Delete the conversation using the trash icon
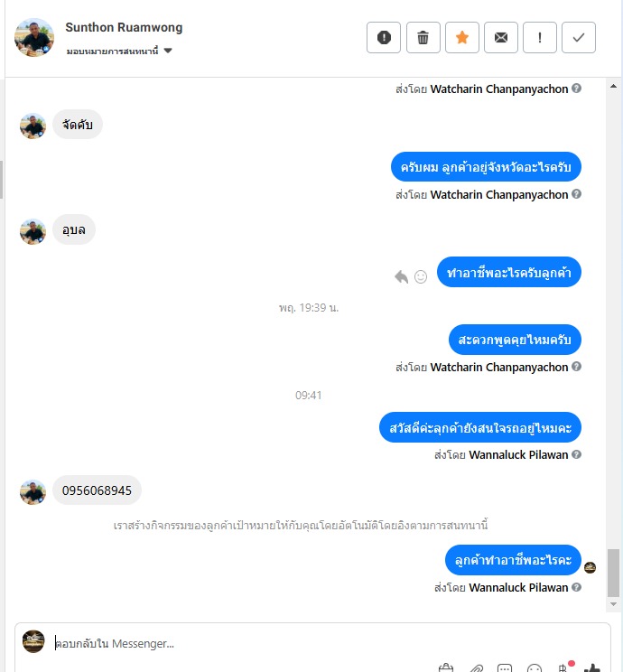The height and width of the screenshot is (672, 623). 423,38
